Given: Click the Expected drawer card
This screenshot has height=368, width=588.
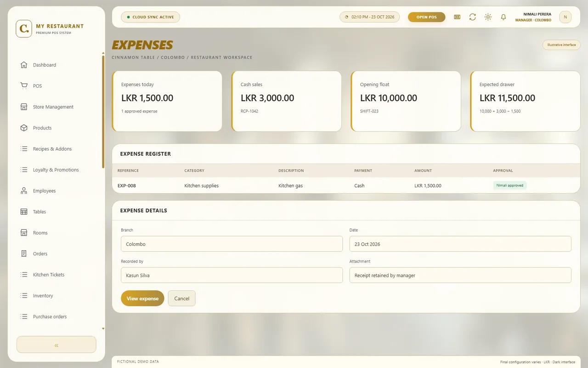Looking at the screenshot, I should pyautogui.click(x=526, y=101).
